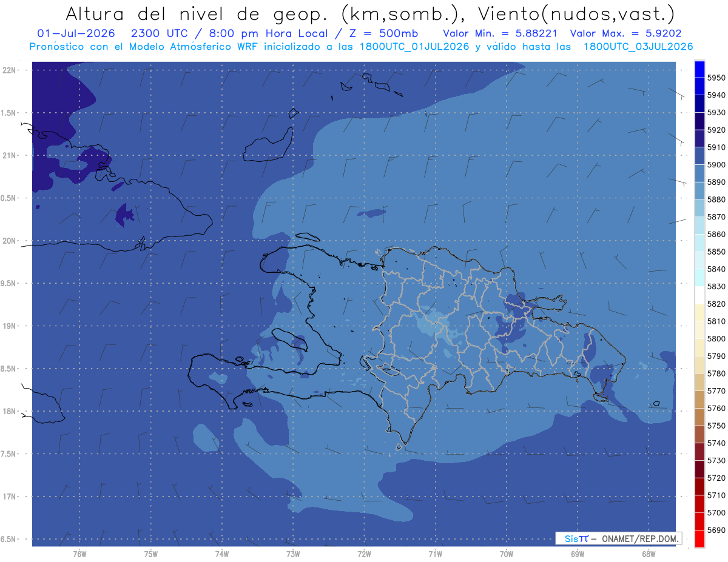728x562 pixels.
Task: Select the "Z = 500mb" level text
Action: click(382, 33)
